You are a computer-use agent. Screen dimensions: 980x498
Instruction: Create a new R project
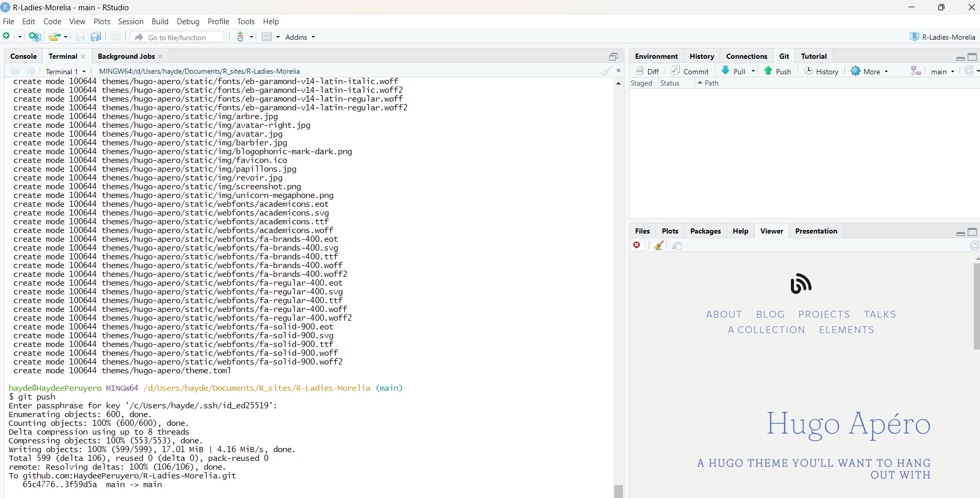[35, 37]
